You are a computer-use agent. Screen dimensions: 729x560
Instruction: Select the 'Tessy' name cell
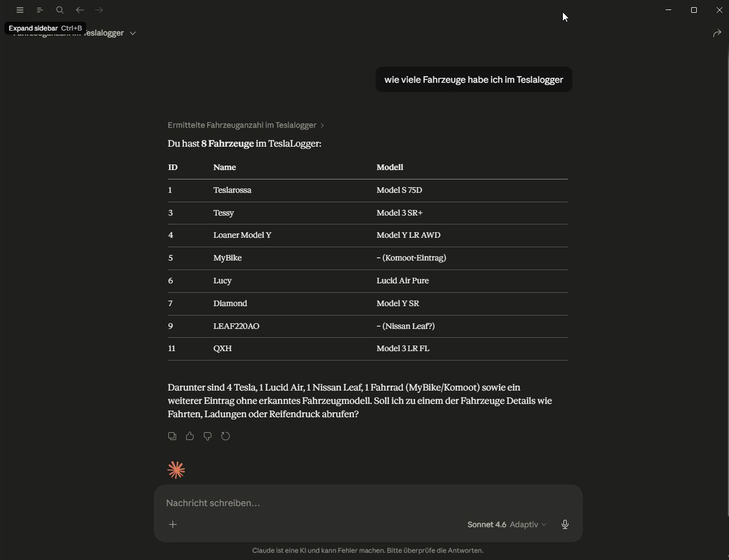[x=223, y=213]
